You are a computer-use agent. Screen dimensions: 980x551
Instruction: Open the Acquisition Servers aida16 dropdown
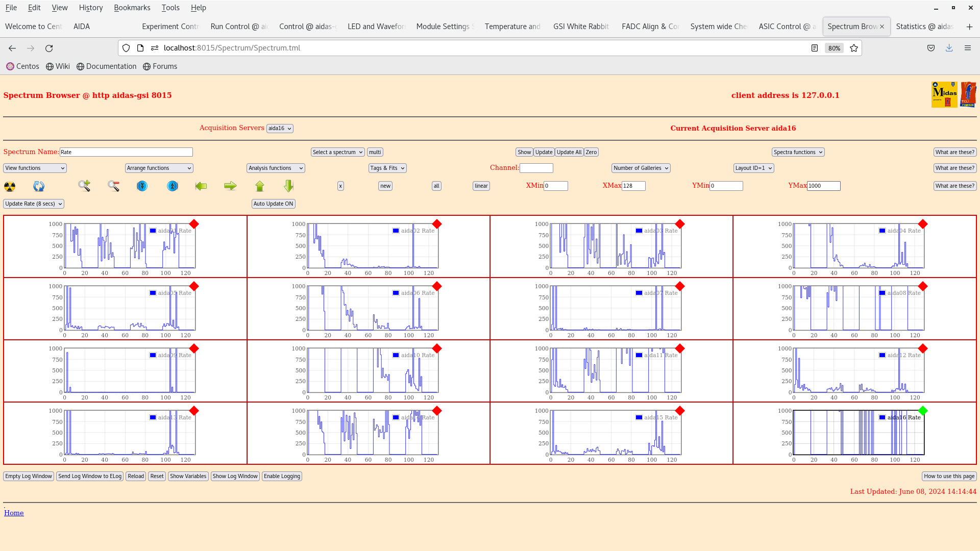[x=280, y=129]
